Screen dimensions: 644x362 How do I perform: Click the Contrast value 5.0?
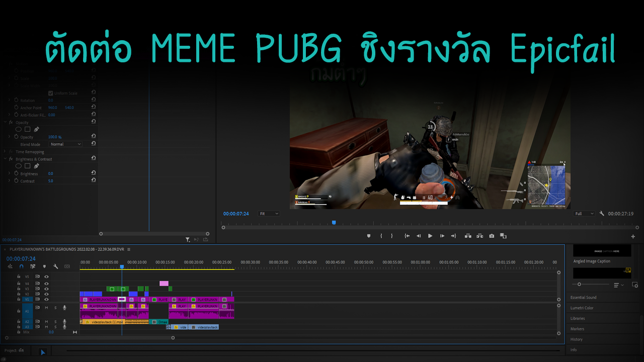pos(50,181)
